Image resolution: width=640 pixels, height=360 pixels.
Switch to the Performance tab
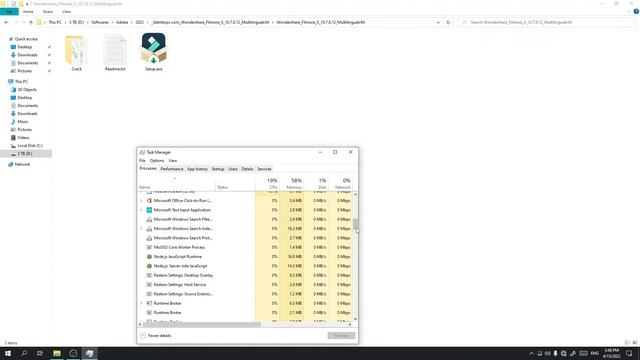tap(172, 169)
